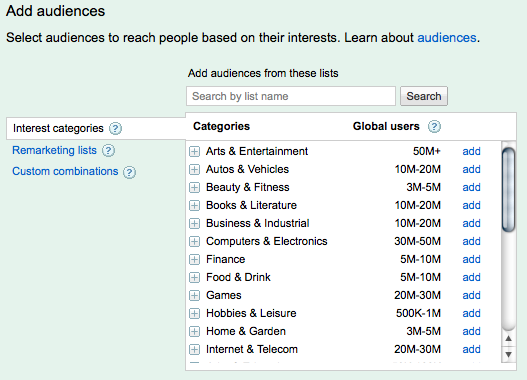Open help icon beside Interest categories
This screenshot has width=527, height=380.
click(x=115, y=128)
